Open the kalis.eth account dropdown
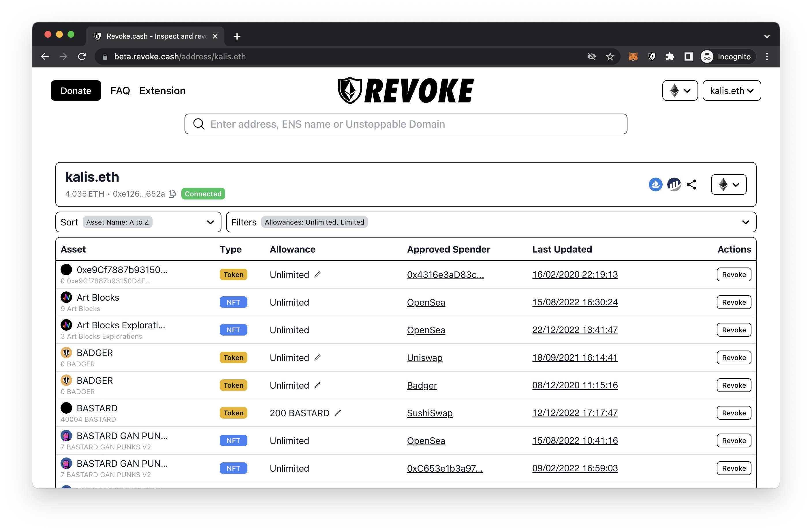 tap(732, 91)
